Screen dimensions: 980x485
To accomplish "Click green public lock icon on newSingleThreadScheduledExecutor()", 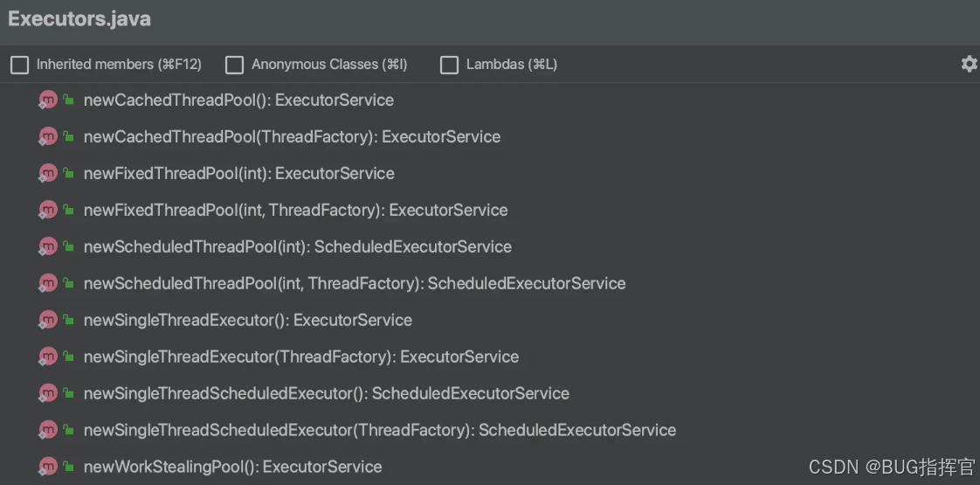I will 68,393.
